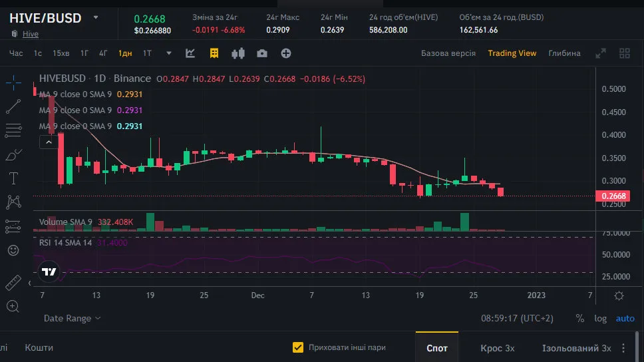Select the 1с interval
This screenshot has width=644, height=362.
pos(38,53)
